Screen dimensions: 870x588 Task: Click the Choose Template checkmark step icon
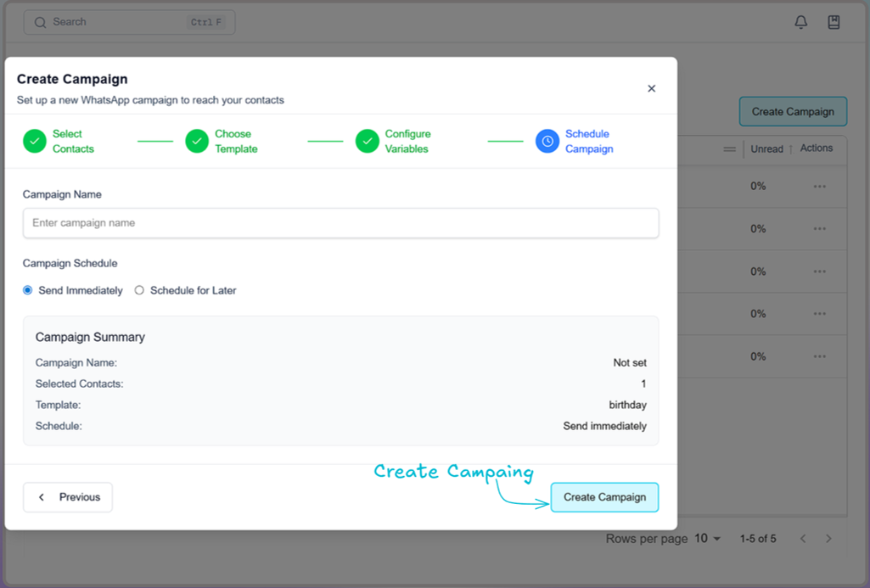[x=197, y=142]
